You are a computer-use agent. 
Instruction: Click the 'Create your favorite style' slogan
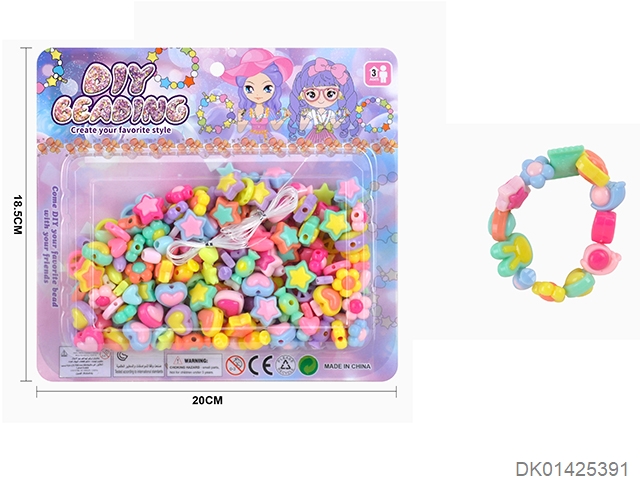(120, 130)
